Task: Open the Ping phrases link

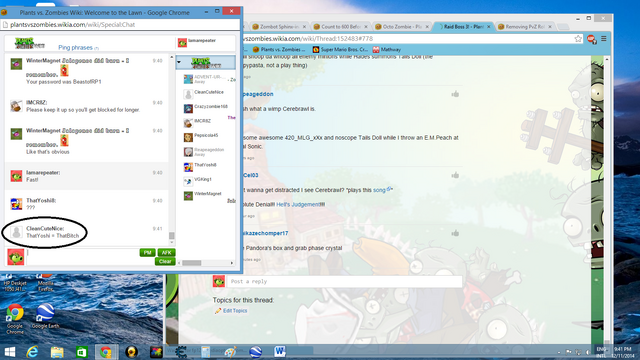Action: click(76, 48)
